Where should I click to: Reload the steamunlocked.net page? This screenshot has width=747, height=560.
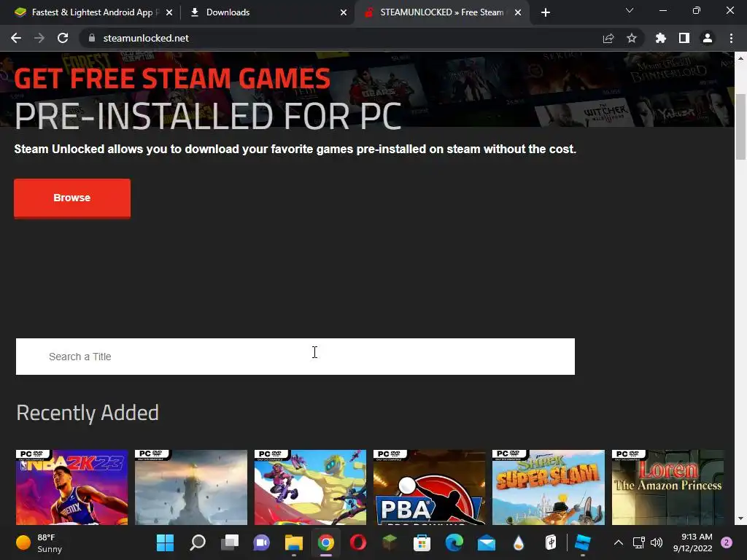[63, 38]
